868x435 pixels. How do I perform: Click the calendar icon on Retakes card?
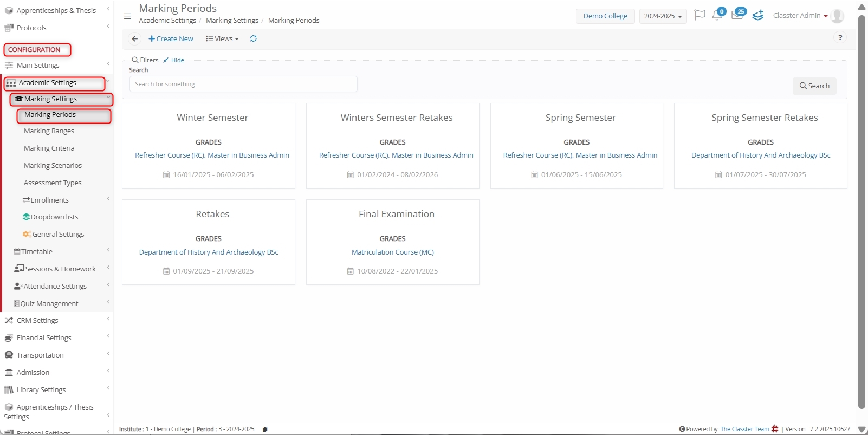point(166,271)
